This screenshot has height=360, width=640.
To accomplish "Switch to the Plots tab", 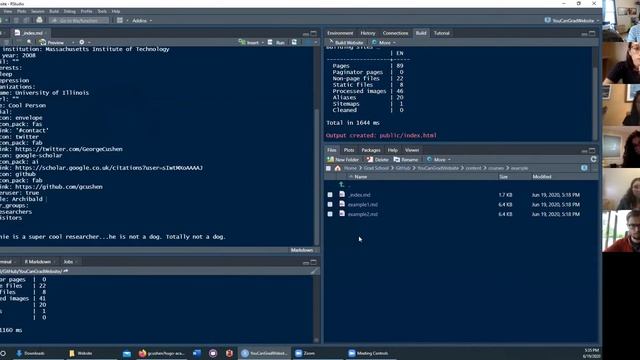I will [349, 150].
